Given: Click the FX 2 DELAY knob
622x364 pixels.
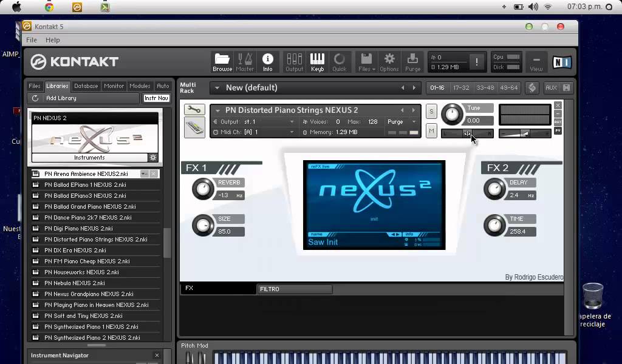Looking at the screenshot, I should 494,189.
